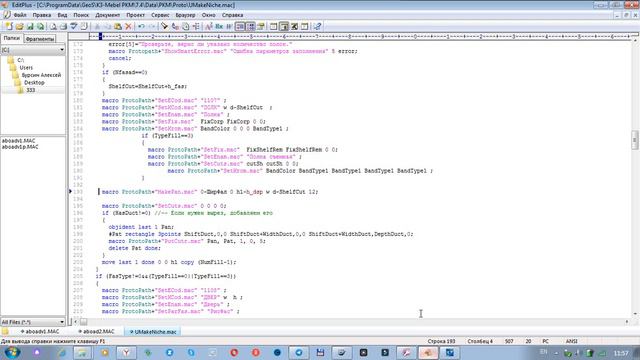Click the ANSI encoding status bar field

(571, 341)
